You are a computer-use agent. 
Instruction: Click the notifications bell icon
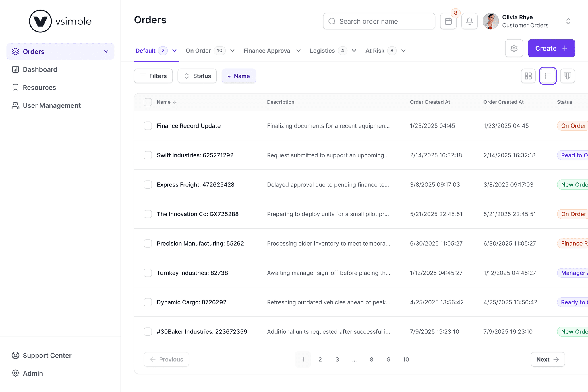click(469, 21)
